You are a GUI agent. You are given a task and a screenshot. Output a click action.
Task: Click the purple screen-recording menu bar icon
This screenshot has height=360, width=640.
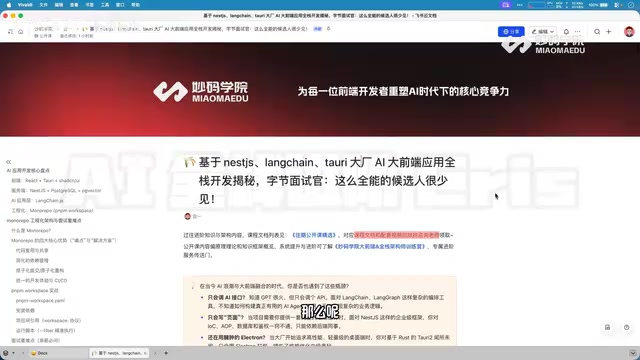[x=506, y=5]
